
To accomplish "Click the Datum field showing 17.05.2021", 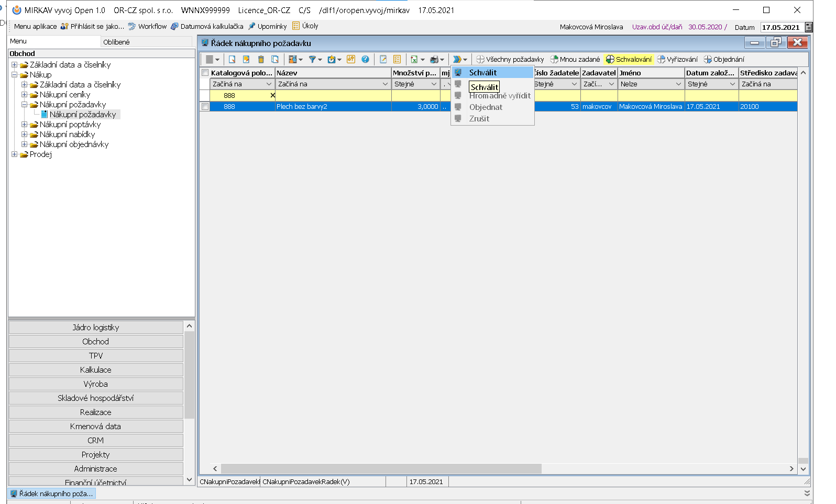I will point(780,27).
